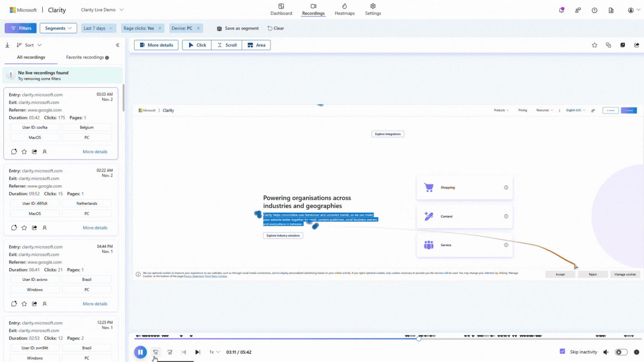Viewport: 644px width, 362px height.
Task: Open the Filters button
Action: tap(20, 28)
